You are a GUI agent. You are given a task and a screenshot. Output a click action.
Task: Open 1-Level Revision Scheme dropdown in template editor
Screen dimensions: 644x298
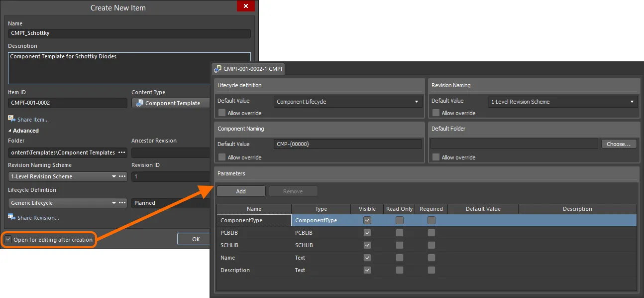[x=632, y=102]
